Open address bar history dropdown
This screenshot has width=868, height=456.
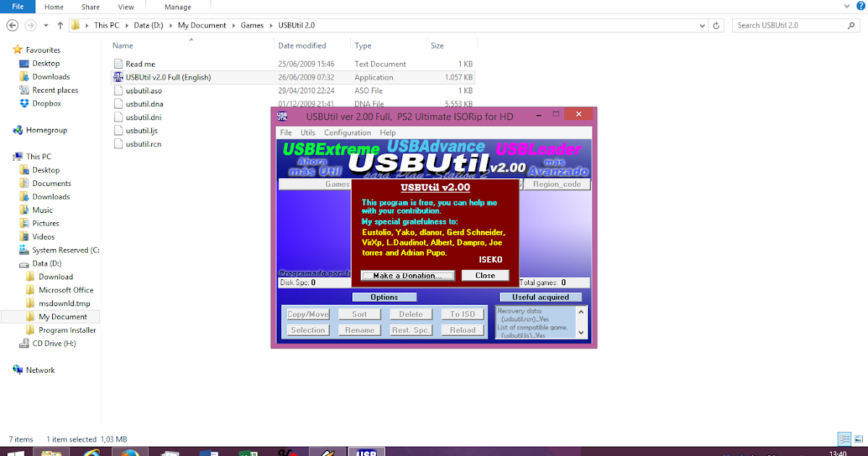702,25
